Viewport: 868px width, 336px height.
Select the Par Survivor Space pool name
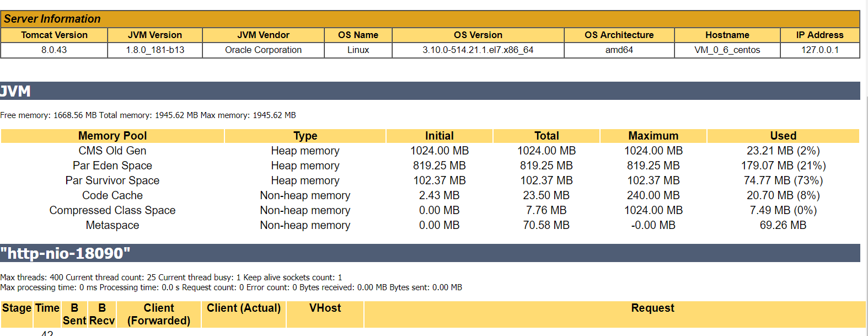coord(112,180)
